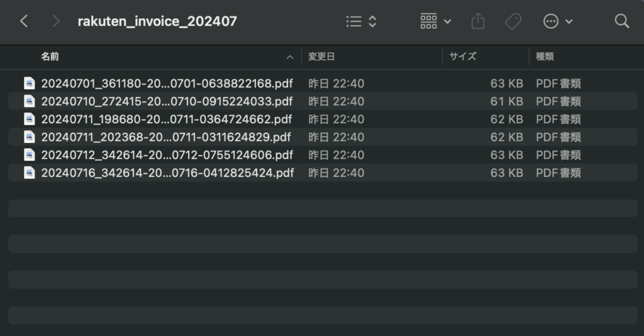Open the list view switcher dropdown
Screen dimensions: 644x336
click(x=361, y=21)
